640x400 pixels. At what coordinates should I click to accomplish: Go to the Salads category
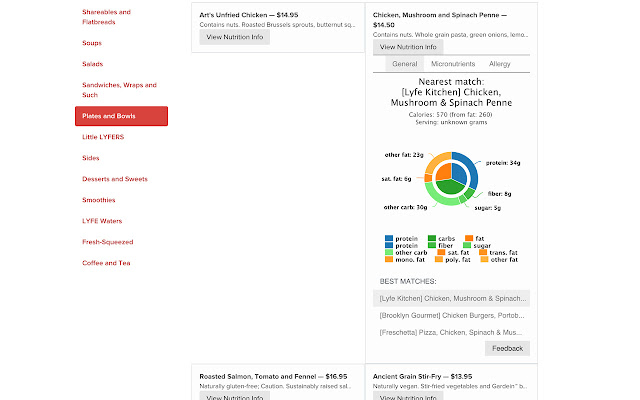[x=93, y=64]
